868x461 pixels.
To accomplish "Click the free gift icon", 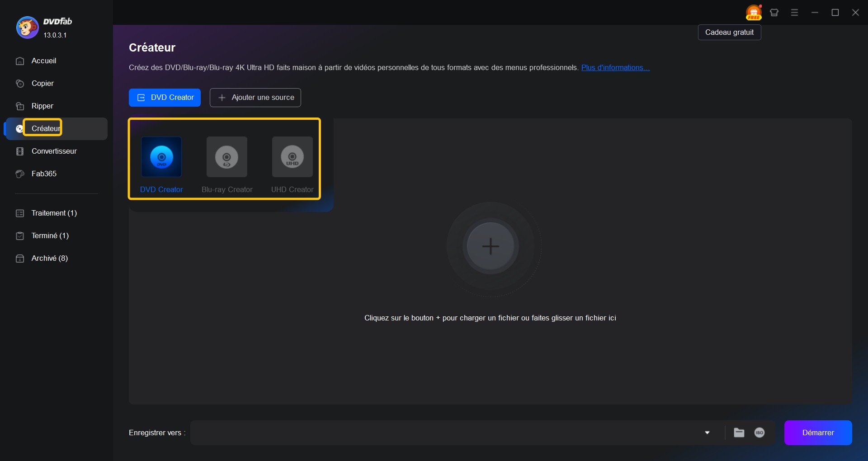I will (x=754, y=13).
